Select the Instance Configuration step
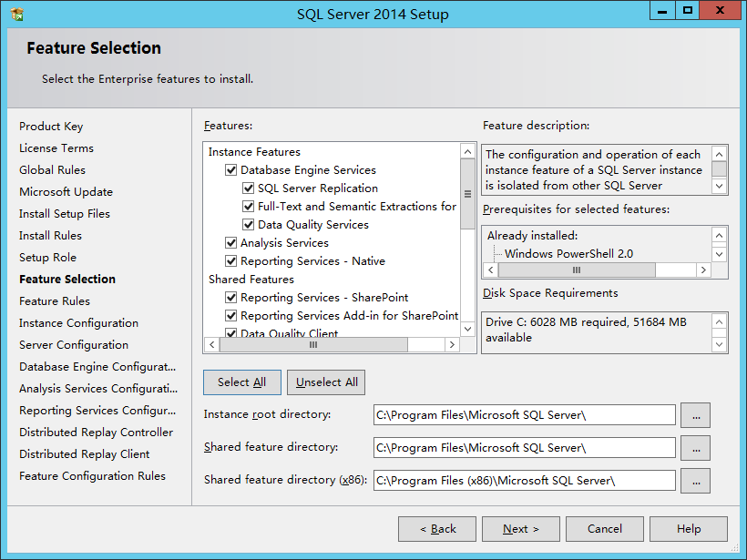Image resolution: width=747 pixels, height=560 pixels. pos(78,323)
